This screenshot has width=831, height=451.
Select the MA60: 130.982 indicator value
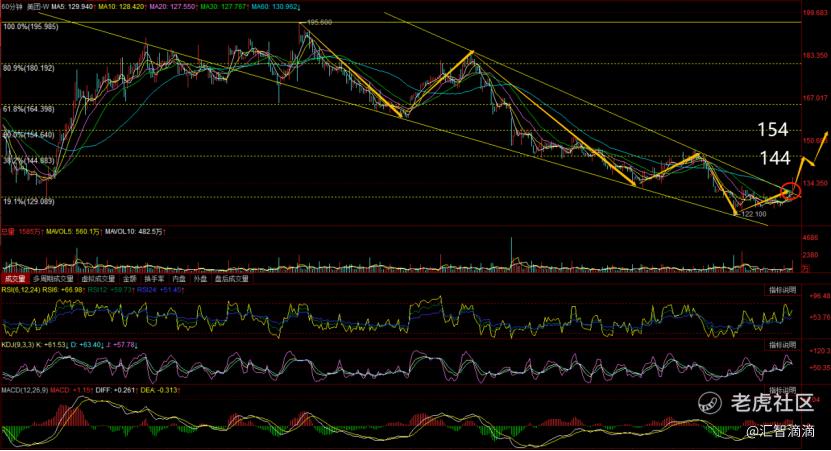point(276,7)
